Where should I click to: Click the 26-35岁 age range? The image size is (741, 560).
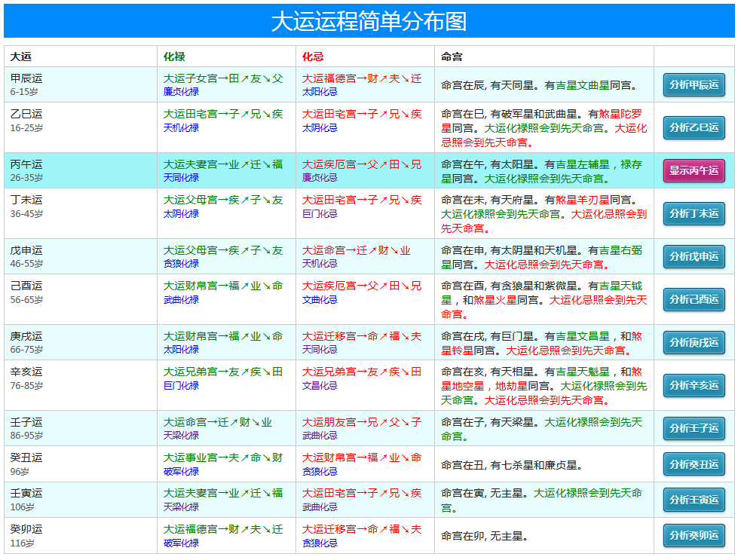tap(26, 178)
